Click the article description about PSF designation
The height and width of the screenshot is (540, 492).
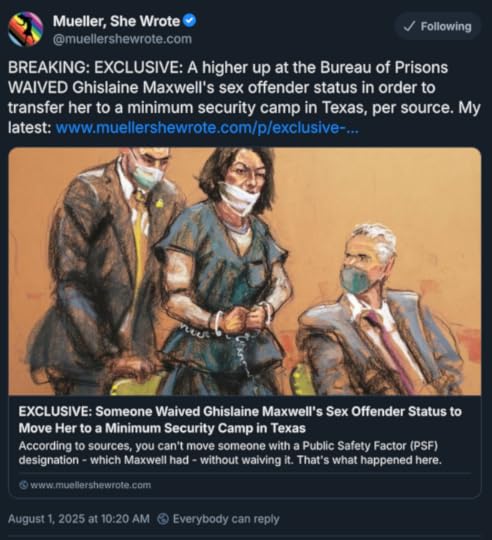(x=230, y=453)
